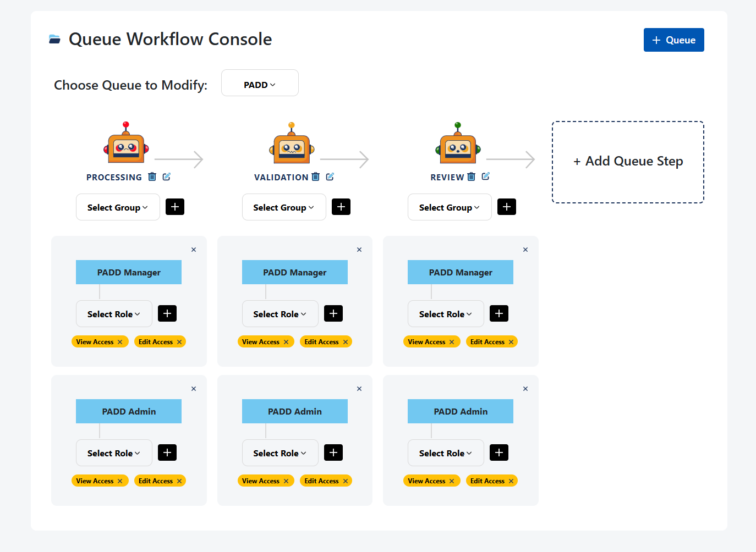The height and width of the screenshot is (552, 756).
Task: Remove Edit Access from REVIEW PADD Admin
Action: tap(511, 481)
